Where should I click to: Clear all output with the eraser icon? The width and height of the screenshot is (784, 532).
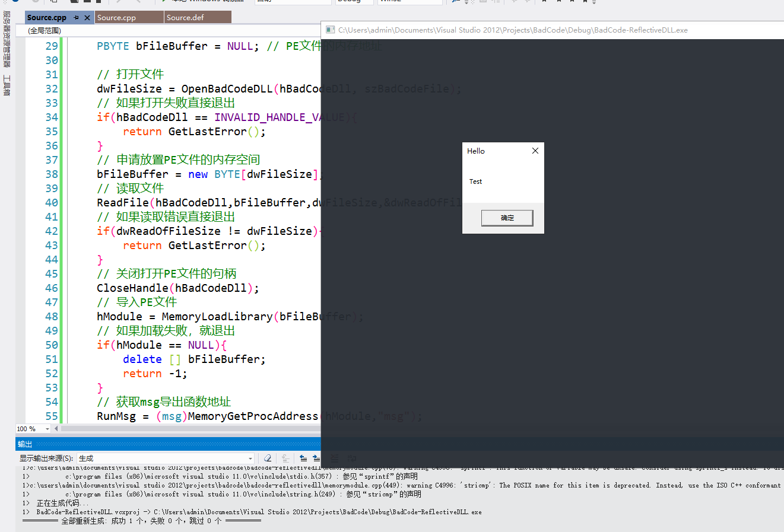[268, 458]
